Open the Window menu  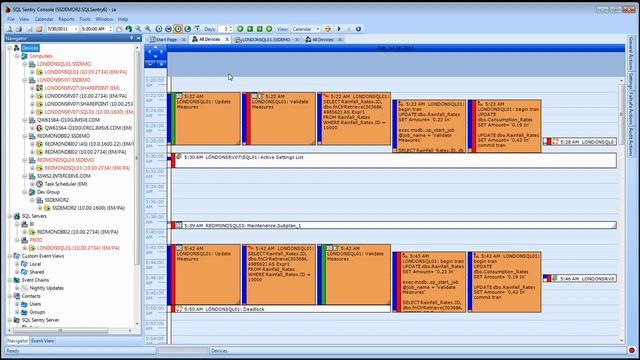[x=104, y=19]
